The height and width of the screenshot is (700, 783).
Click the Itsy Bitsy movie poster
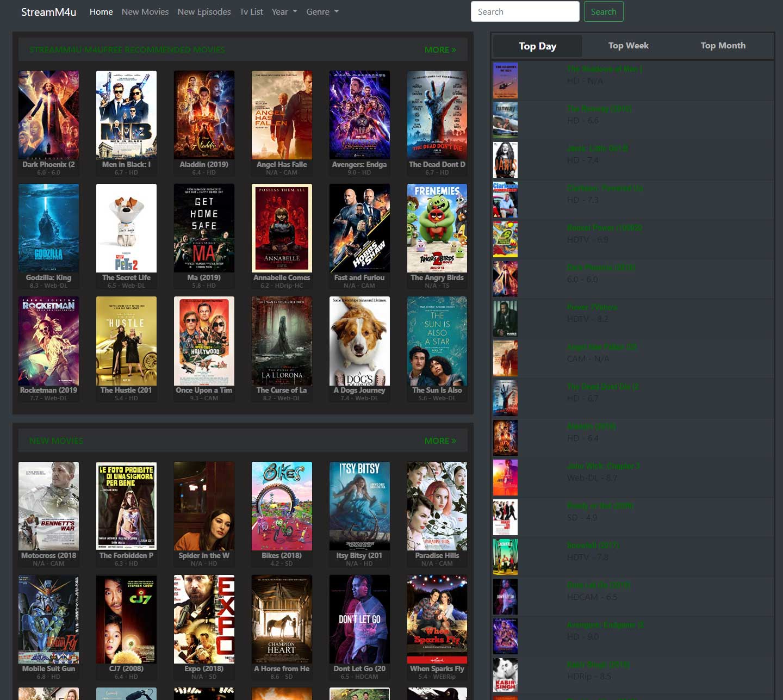359,506
